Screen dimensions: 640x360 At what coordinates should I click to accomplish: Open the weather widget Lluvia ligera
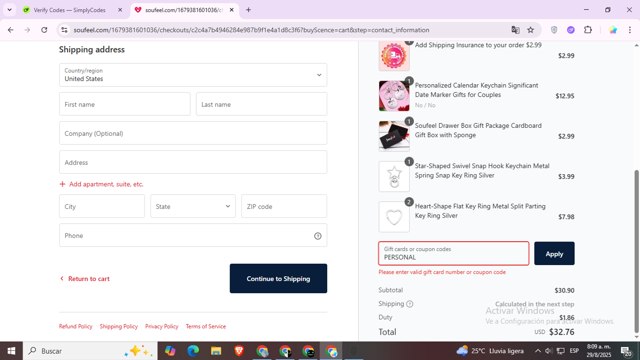coord(490,351)
